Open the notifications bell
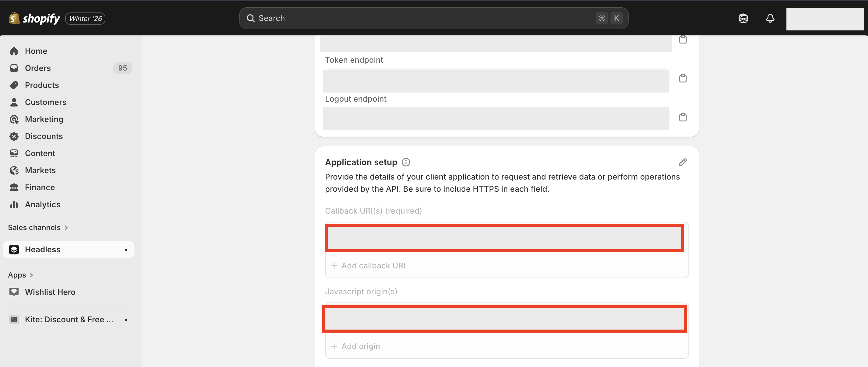868x367 pixels. click(770, 18)
